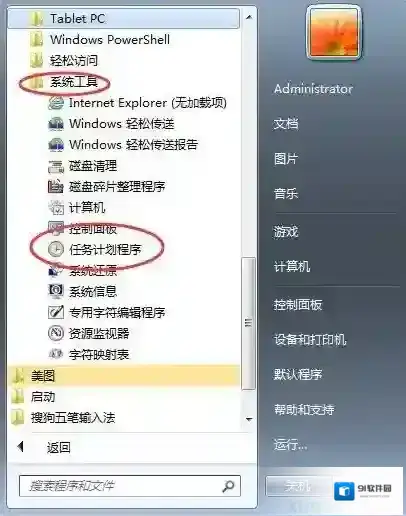Open Task Scheduler clock icon (任务计划程序)
This screenshot has height=516, width=406.
pyautogui.click(x=56, y=249)
